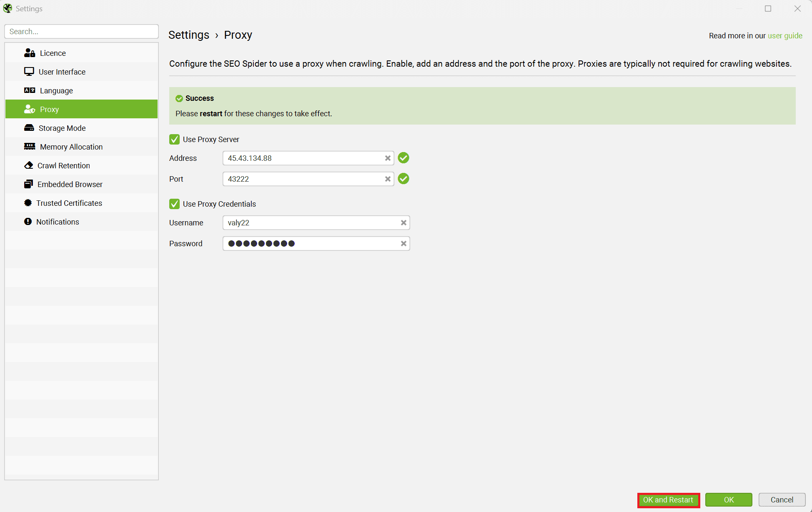Image resolution: width=812 pixels, height=512 pixels.
Task: Open the Language settings section
Action: 56,90
